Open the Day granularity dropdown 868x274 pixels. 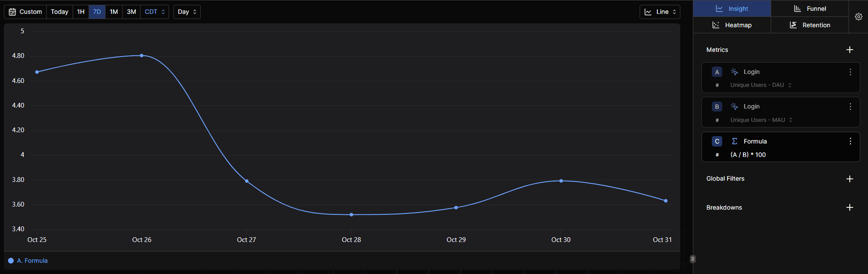[187, 12]
